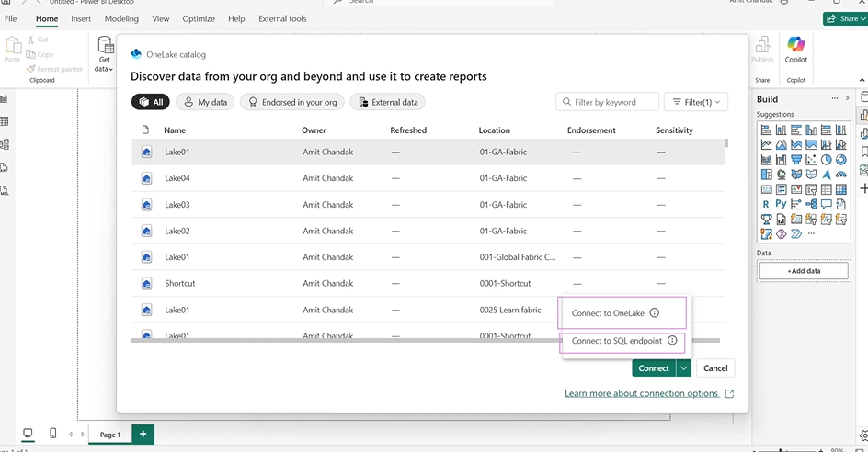The width and height of the screenshot is (868, 452).
Task: Select Lake02 row in catalog
Action: (428, 231)
